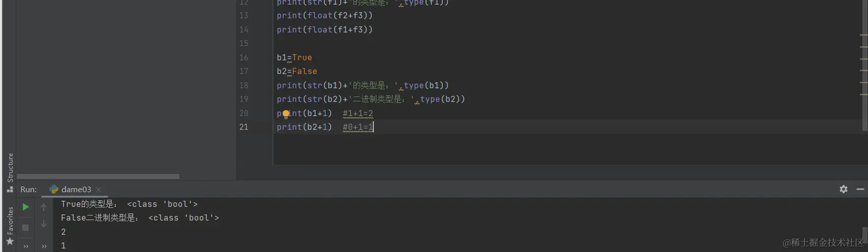Screen dimensions: 868x252
Task: Click the yellow lightbulb on line 20
Action: point(286,114)
